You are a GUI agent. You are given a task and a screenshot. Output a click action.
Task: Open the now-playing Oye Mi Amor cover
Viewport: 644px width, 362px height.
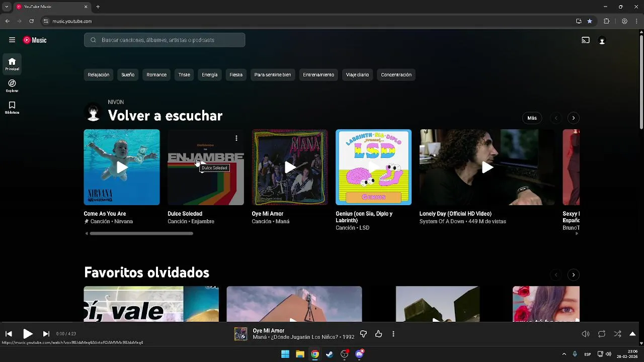(x=241, y=334)
